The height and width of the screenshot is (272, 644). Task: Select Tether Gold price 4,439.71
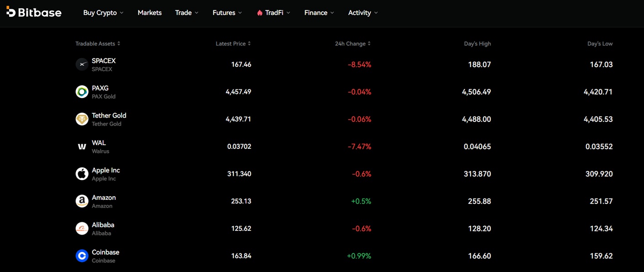coord(238,119)
